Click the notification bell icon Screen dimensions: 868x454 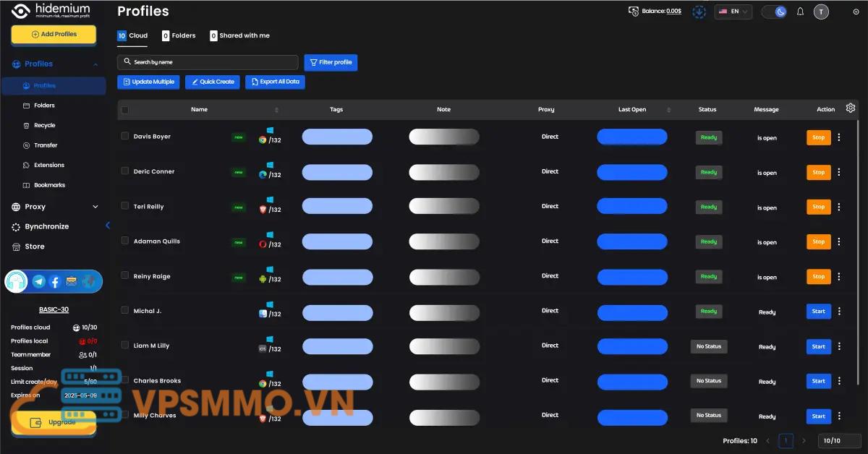800,12
